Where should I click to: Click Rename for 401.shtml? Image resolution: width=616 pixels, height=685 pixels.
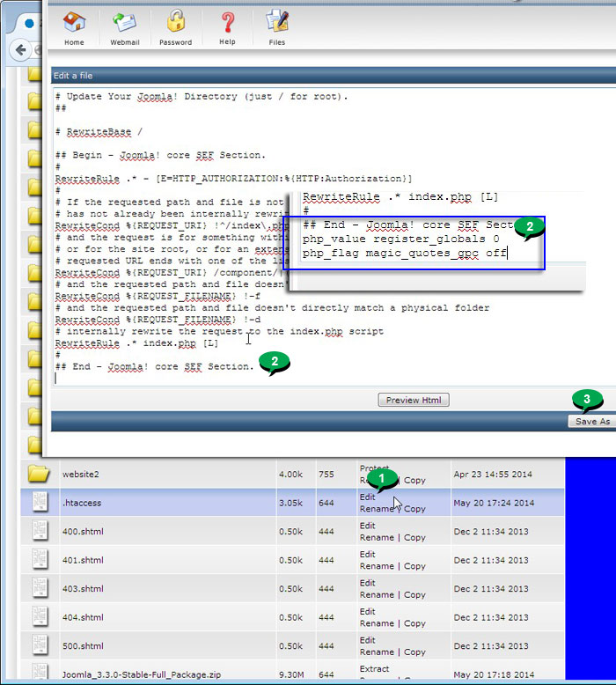(377, 566)
